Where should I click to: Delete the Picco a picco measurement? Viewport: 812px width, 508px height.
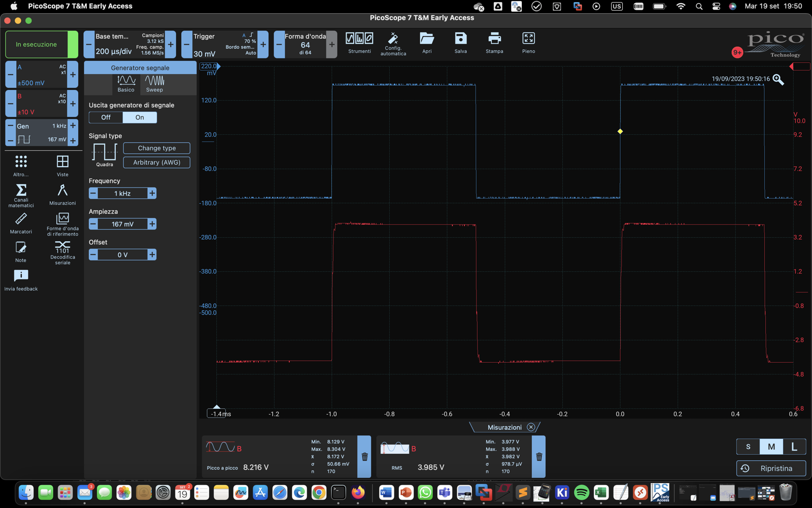[x=364, y=457]
